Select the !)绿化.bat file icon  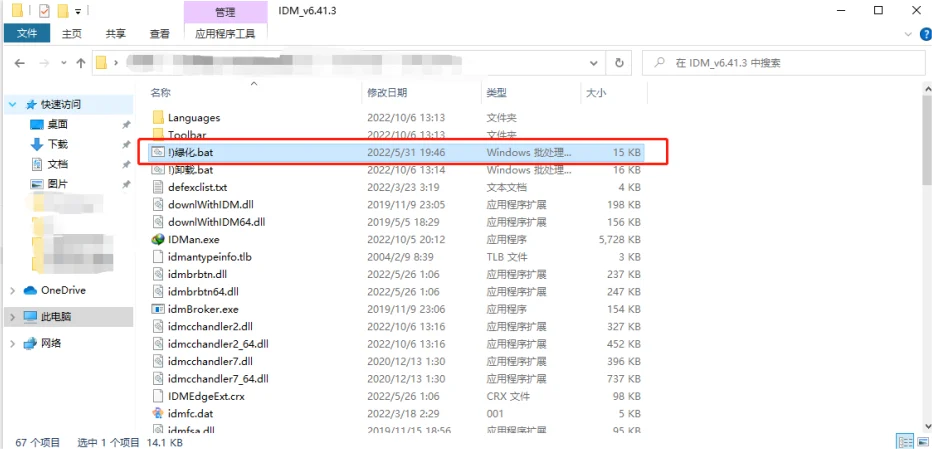coord(158,152)
